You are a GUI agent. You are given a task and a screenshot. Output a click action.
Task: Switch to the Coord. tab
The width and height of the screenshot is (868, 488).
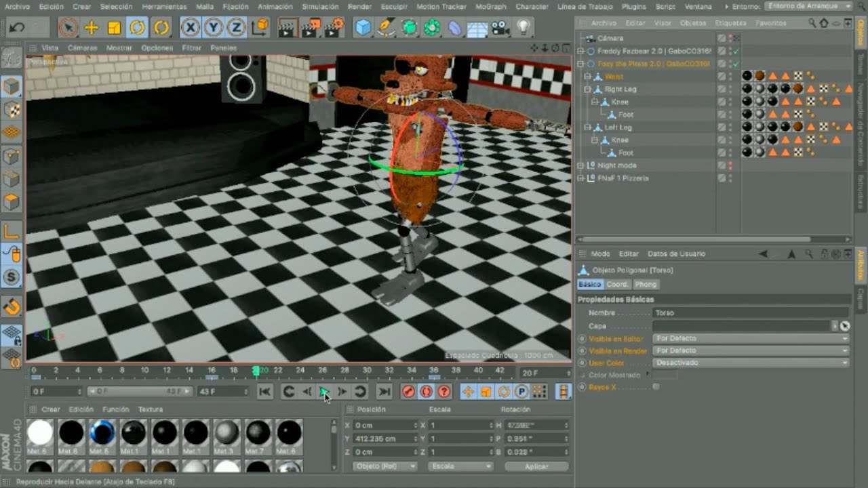[x=617, y=284]
